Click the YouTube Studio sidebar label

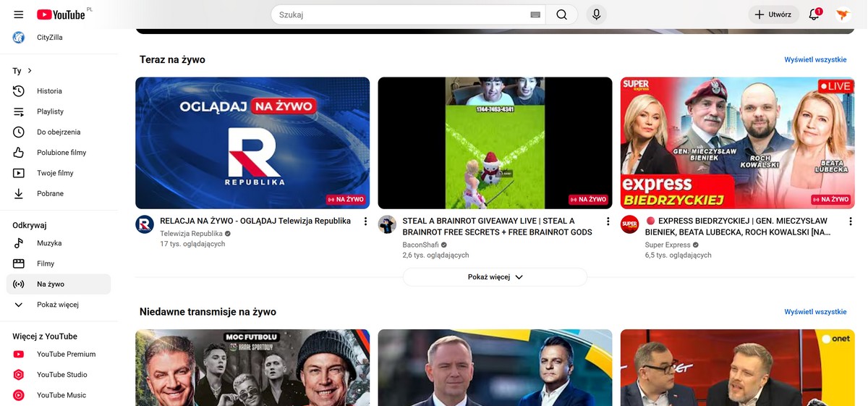pos(62,375)
